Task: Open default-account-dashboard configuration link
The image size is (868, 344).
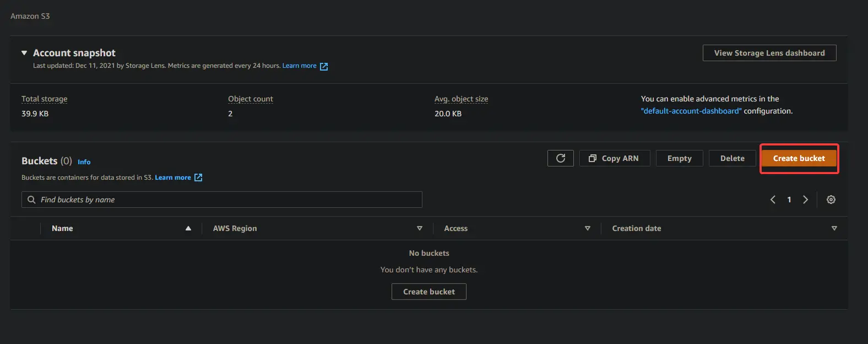Action: (x=691, y=111)
